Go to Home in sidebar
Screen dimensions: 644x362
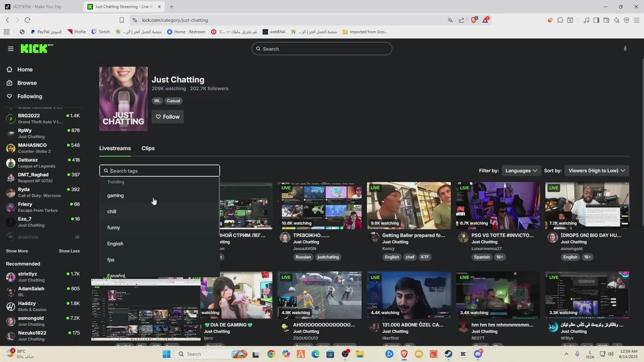[25, 69]
